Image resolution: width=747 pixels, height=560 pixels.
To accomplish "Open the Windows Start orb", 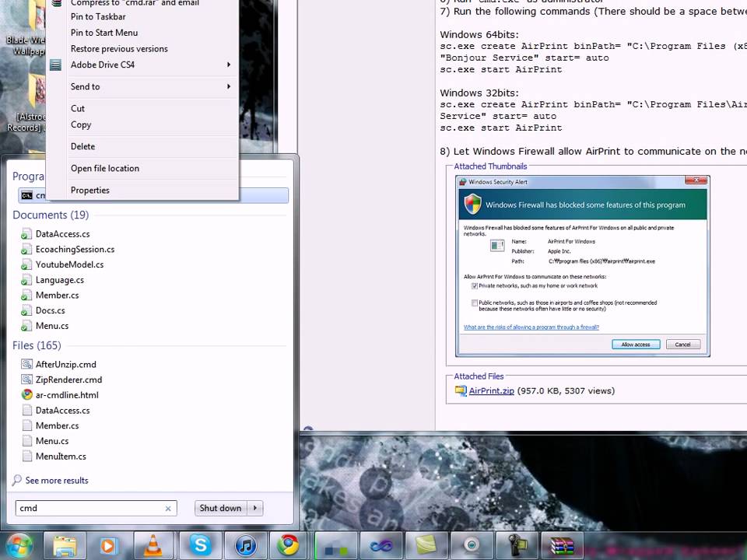I will point(19,545).
